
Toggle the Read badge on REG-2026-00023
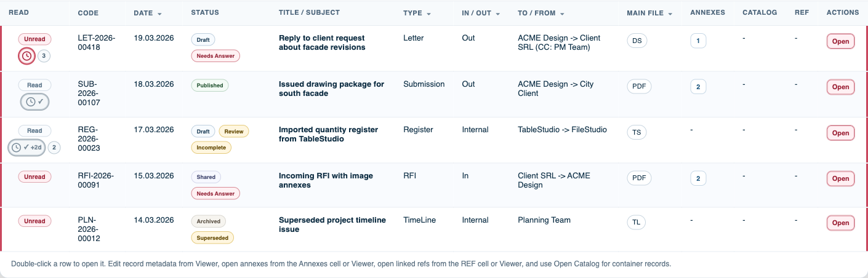34,130
